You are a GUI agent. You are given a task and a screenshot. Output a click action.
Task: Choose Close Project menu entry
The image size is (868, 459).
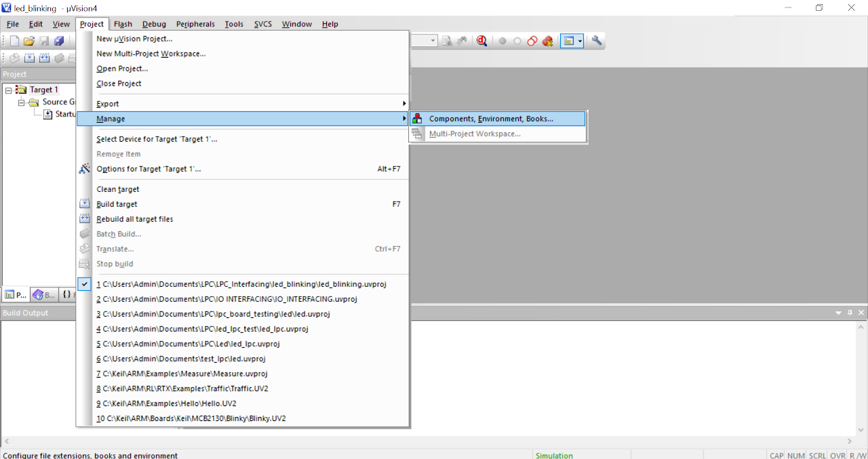[243, 83]
